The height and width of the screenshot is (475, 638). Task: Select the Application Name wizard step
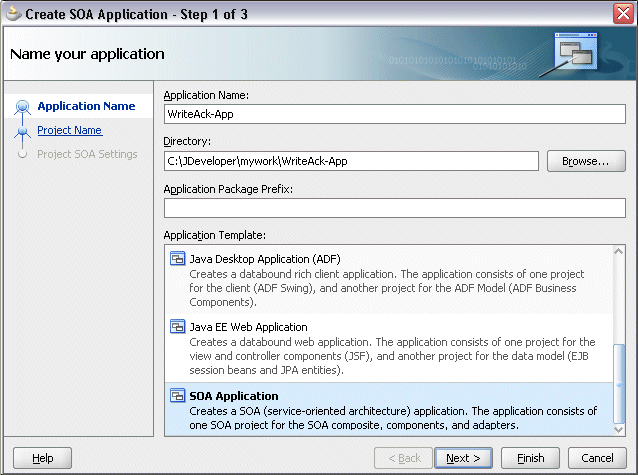point(86,106)
